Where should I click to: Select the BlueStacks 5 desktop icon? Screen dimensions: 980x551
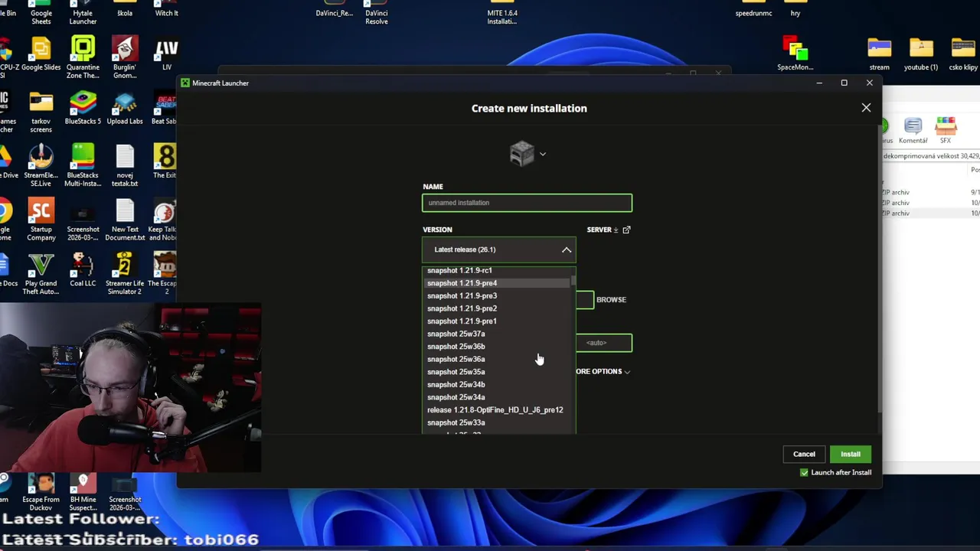pyautogui.click(x=83, y=107)
